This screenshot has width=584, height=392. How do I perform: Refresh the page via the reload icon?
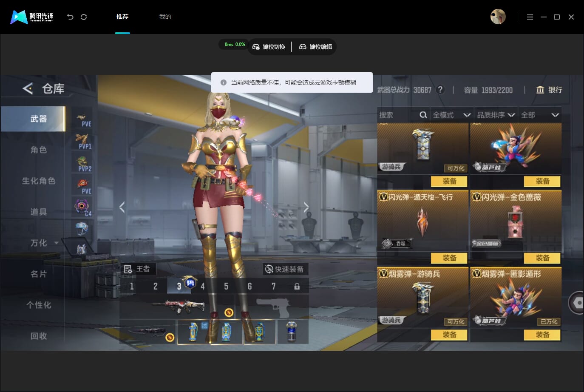[x=84, y=17]
